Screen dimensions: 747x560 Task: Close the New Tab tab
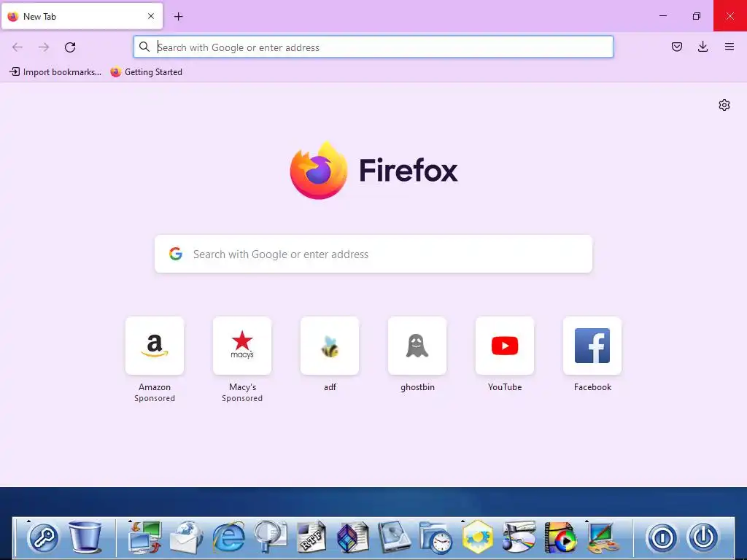tap(151, 16)
